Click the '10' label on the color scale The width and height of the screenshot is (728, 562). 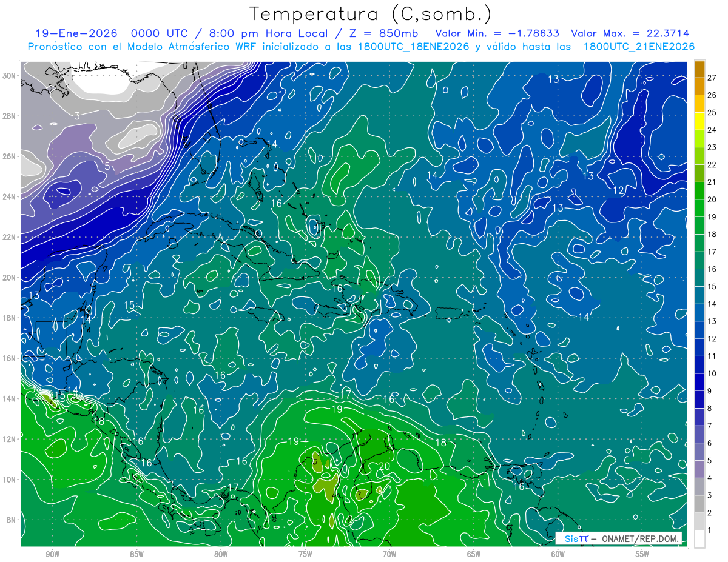click(x=712, y=373)
